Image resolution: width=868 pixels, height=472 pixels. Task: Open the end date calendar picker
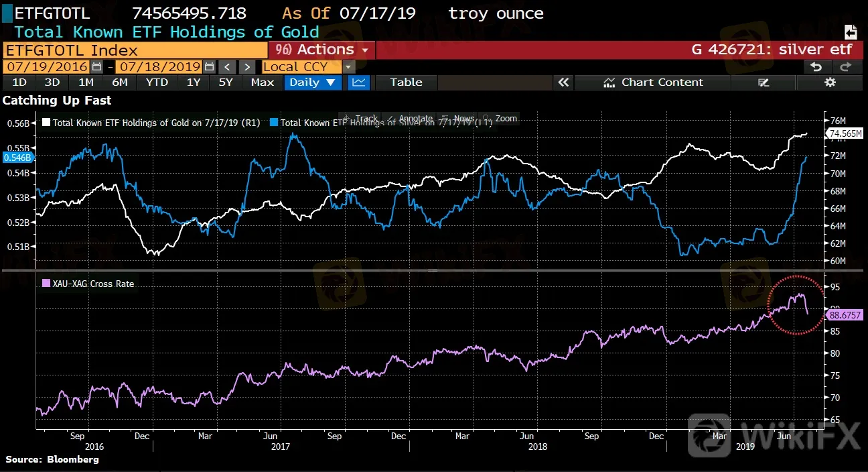pos(209,67)
